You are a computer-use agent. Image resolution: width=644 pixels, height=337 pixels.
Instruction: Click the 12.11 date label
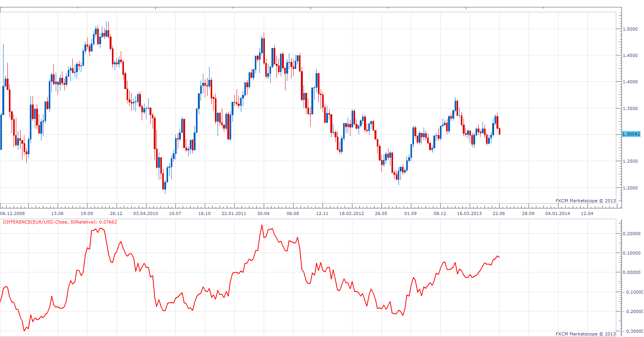(x=322, y=213)
